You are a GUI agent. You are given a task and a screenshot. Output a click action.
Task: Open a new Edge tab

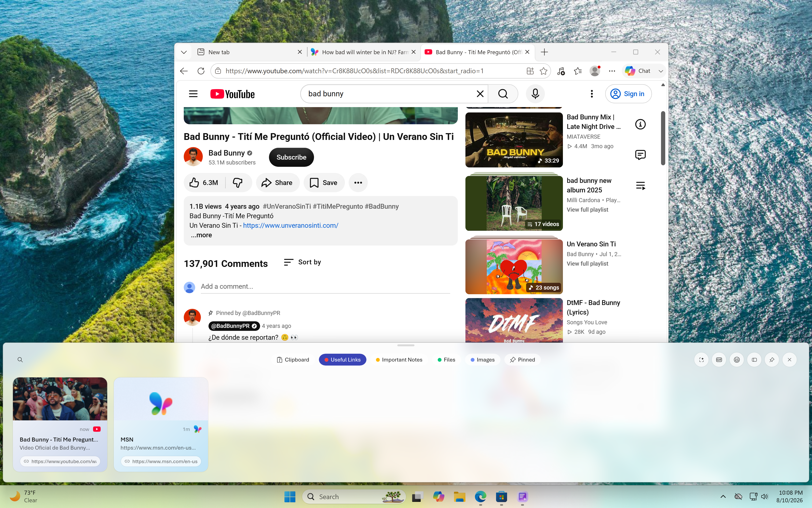(x=544, y=52)
